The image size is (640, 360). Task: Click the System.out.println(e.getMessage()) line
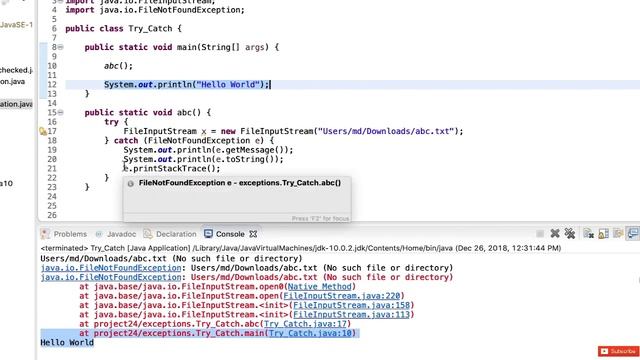[208, 150]
